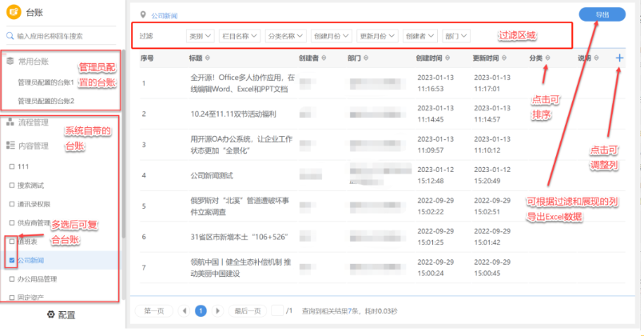Open the 创建者 filter dropdown
The width and height of the screenshot is (644, 336).
point(419,36)
